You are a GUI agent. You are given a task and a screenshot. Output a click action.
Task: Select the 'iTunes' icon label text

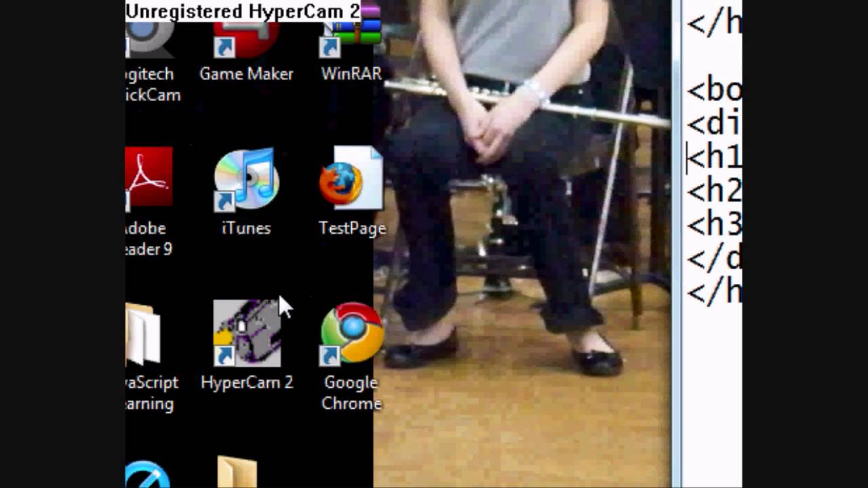click(x=246, y=228)
